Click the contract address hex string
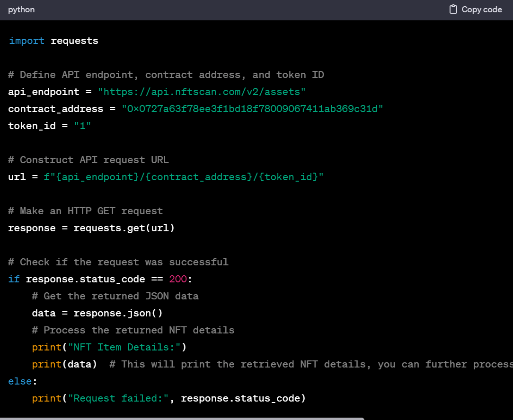The width and height of the screenshot is (513, 420). [x=252, y=109]
